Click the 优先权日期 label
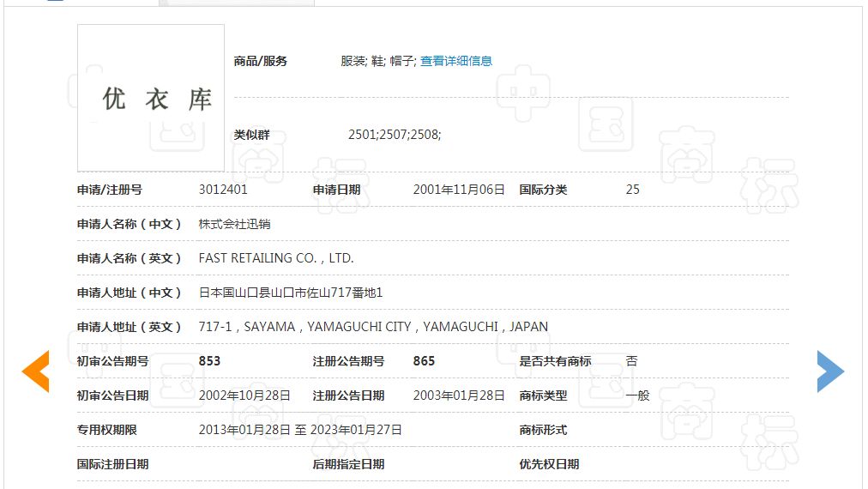The image size is (868, 489). [549, 464]
